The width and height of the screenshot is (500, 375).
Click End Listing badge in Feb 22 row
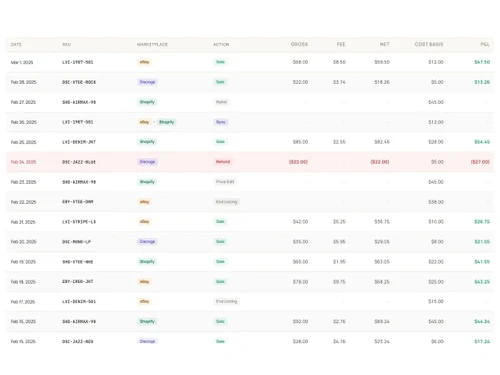226,202
